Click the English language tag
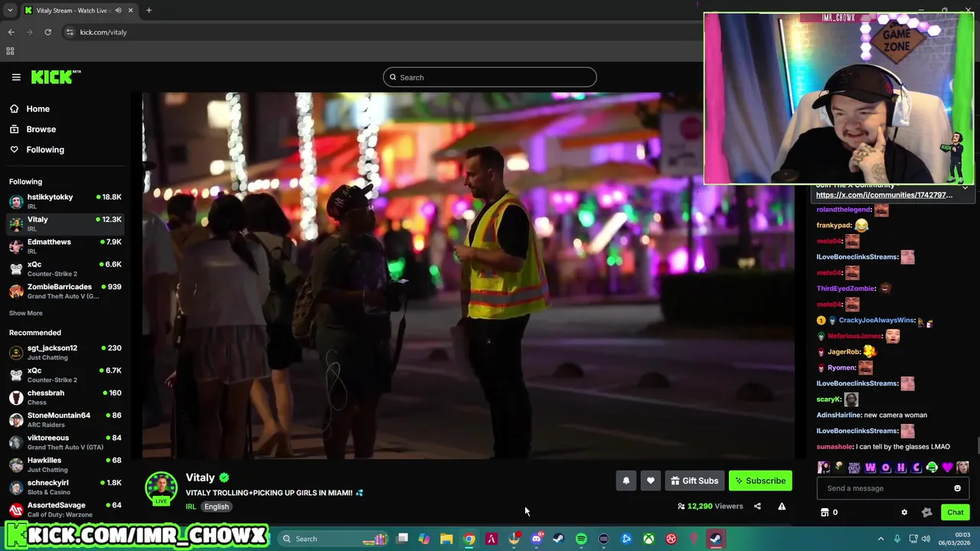The width and height of the screenshot is (980, 551). (x=217, y=507)
